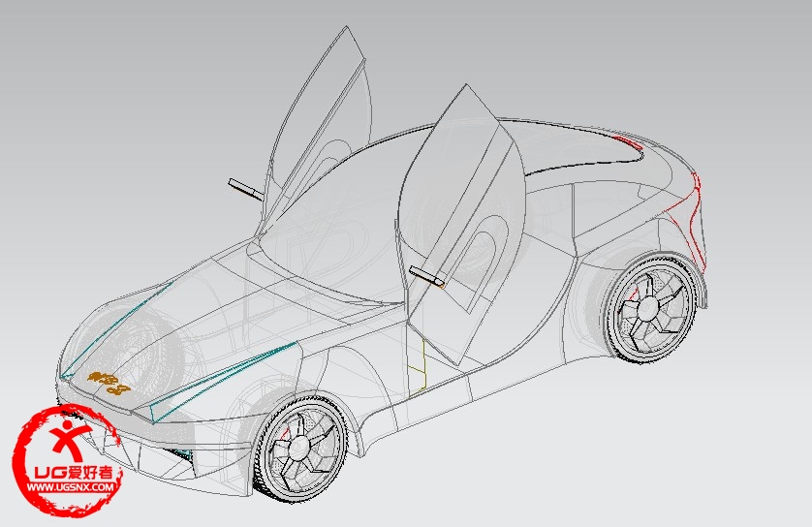Screen dimensions: 812x527
Task: Select the rear wheel of the car model
Action: click(650, 309)
